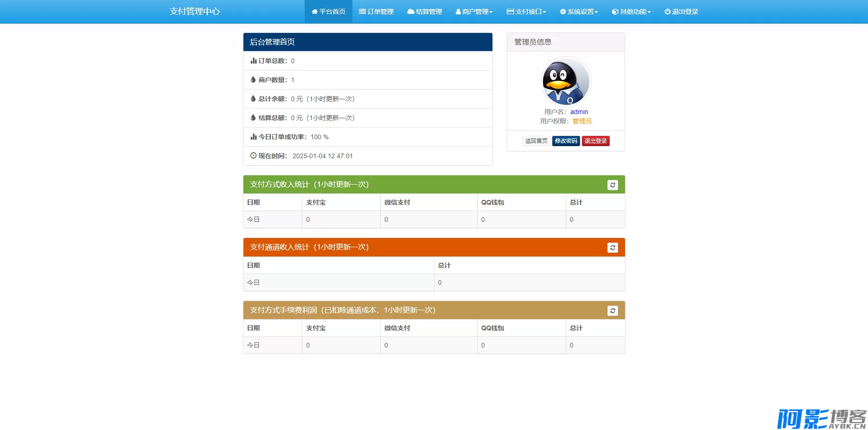
Task: Refresh the orange payment channel income panel
Action: [613, 248]
